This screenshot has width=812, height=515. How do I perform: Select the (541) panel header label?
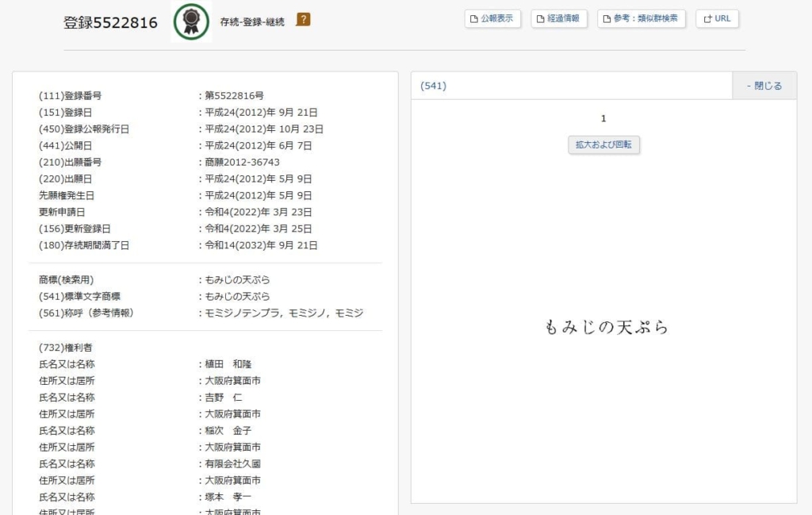click(433, 86)
